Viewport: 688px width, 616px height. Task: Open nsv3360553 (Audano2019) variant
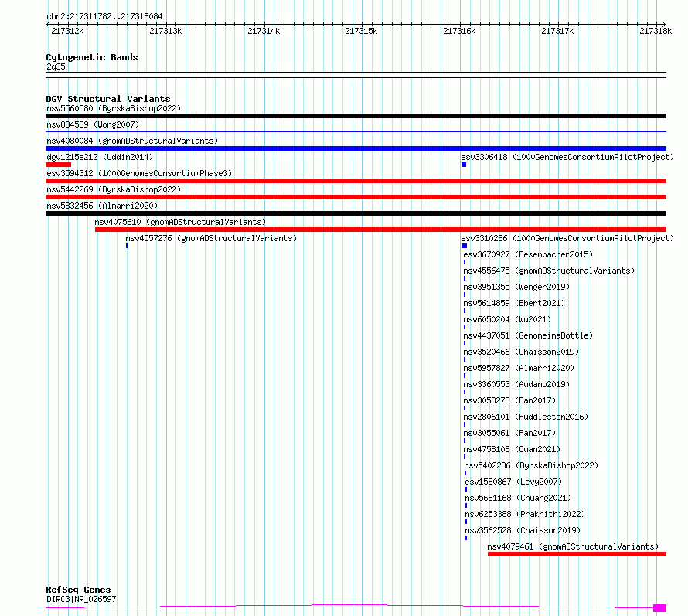516,384
